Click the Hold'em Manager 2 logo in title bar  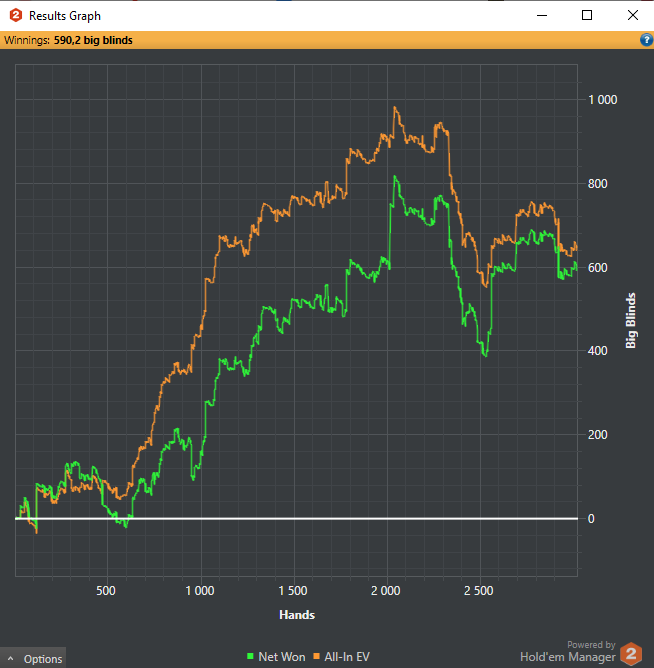16,15
